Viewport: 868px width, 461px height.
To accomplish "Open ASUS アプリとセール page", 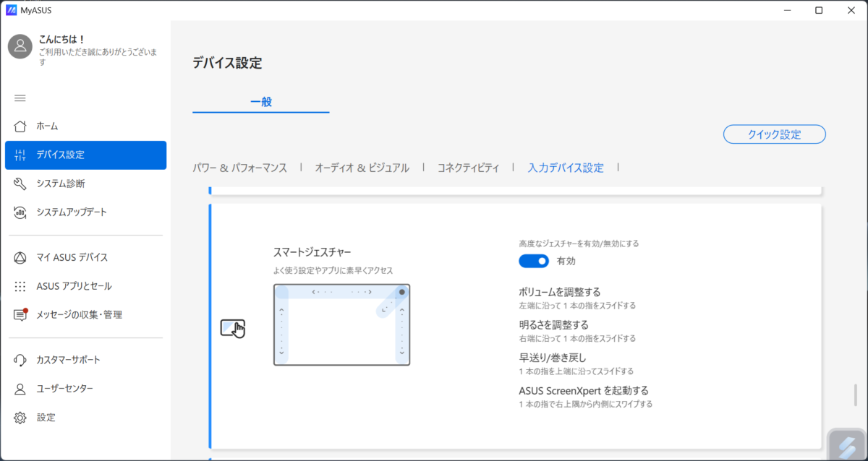I will [85, 286].
